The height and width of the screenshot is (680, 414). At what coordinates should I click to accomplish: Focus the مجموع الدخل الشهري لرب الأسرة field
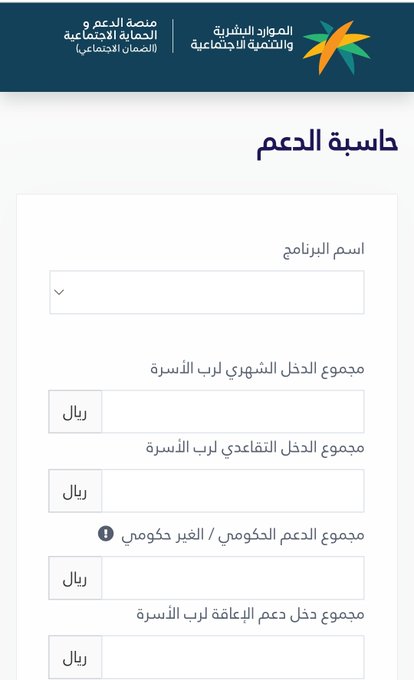[233, 412]
